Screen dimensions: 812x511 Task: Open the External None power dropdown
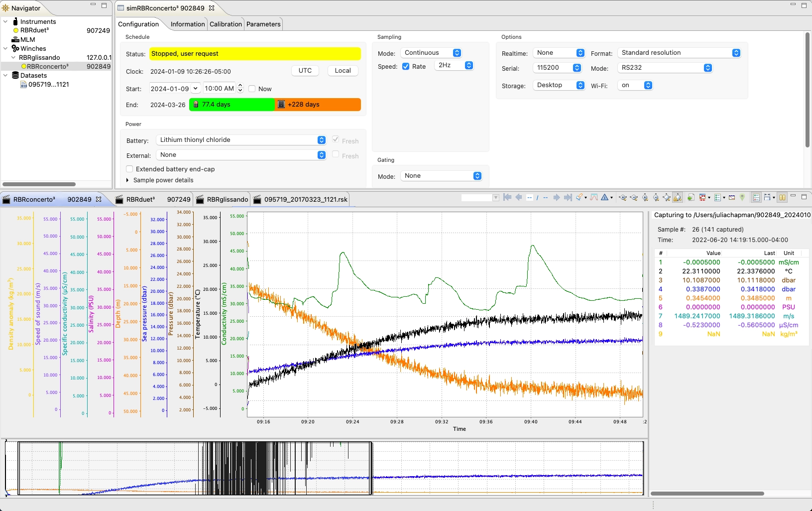coord(241,155)
